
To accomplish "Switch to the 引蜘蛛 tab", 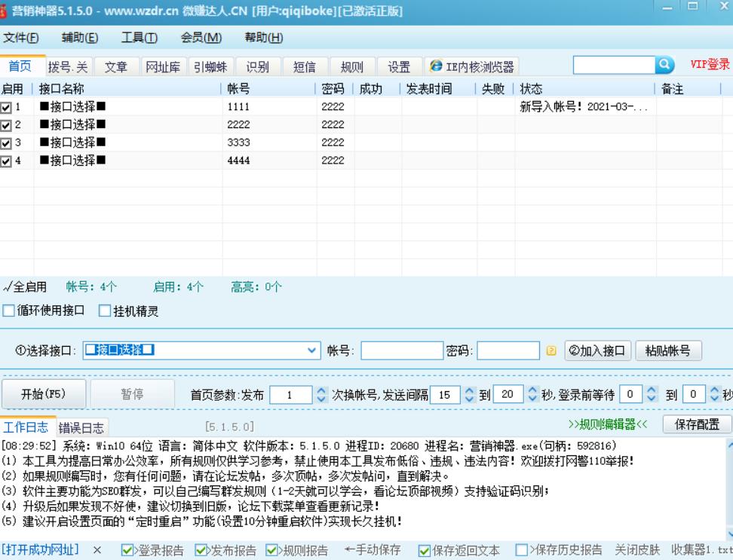I will point(210,67).
